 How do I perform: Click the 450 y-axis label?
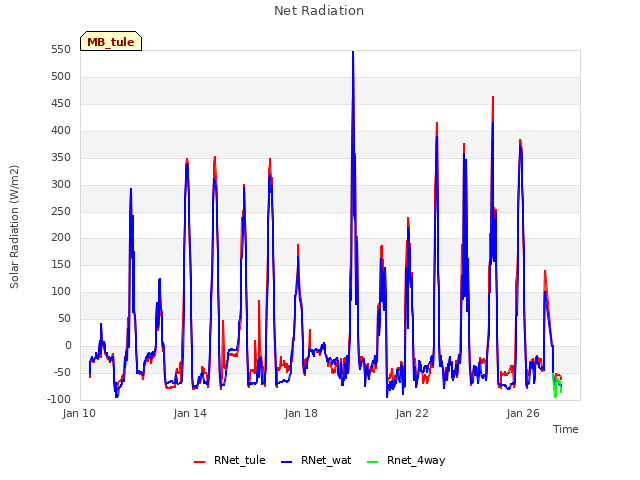coord(61,104)
